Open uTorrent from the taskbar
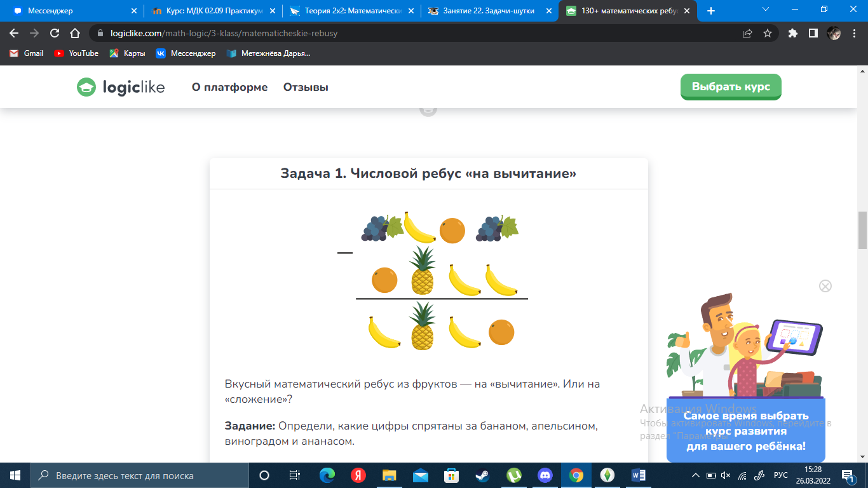The height and width of the screenshot is (488, 868). pyautogui.click(x=513, y=475)
